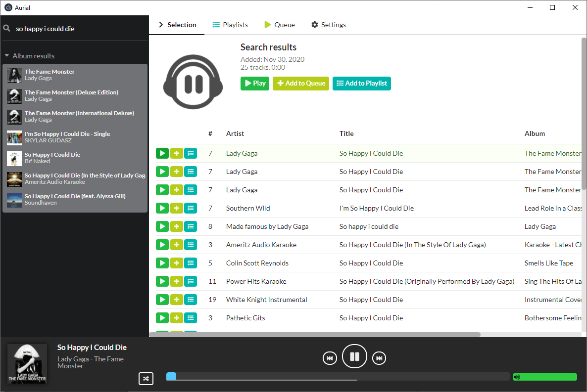Switch to the Selection tab
Image resolution: width=587 pixels, height=392 pixels.
[x=177, y=25]
